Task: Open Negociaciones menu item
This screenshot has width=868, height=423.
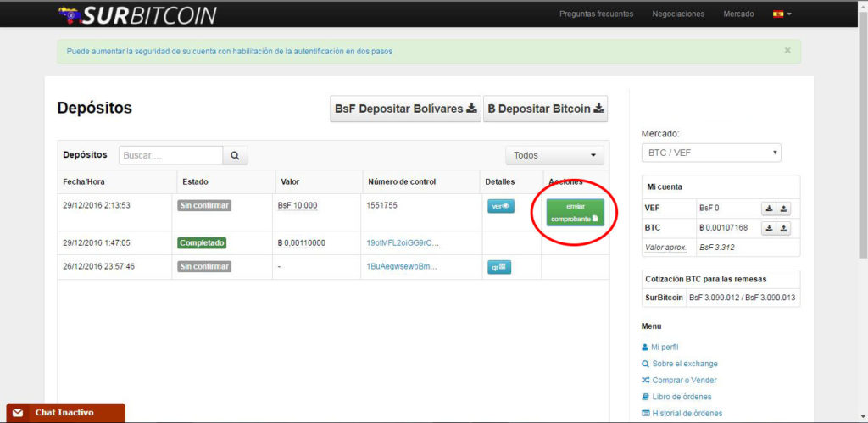Action: [x=678, y=14]
